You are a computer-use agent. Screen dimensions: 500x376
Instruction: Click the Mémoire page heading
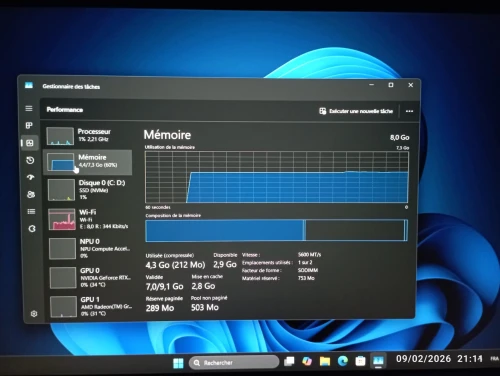(167, 135)
